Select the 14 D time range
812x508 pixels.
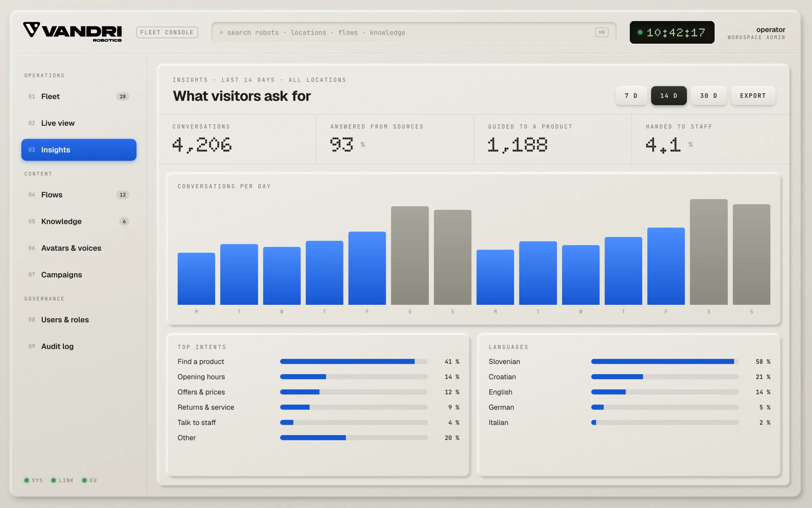(x=669, y=96)
